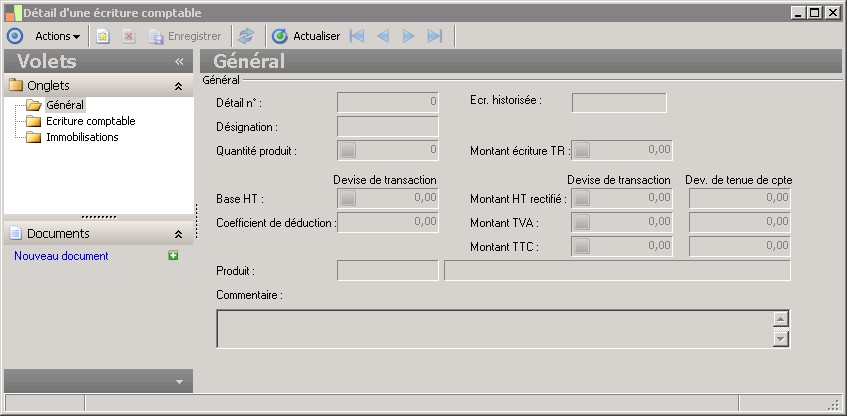
Task: Click the Détail n° field
Action: (x=388, y=103)
